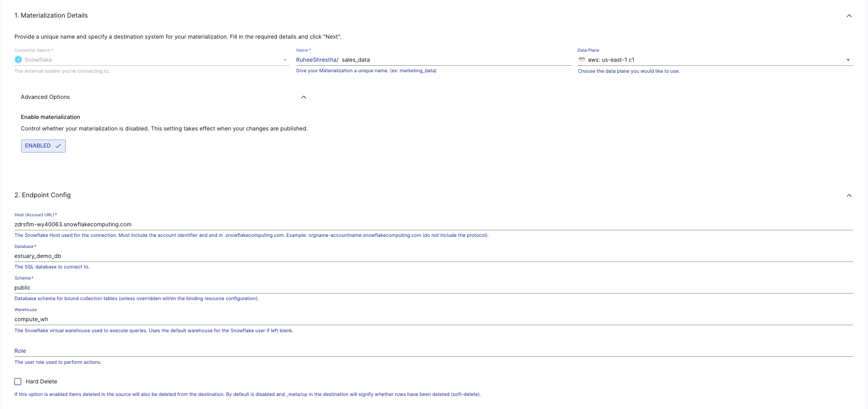The image size is (868, 409).
Task: Click the Advanced Options label
Action: [45, 97]
